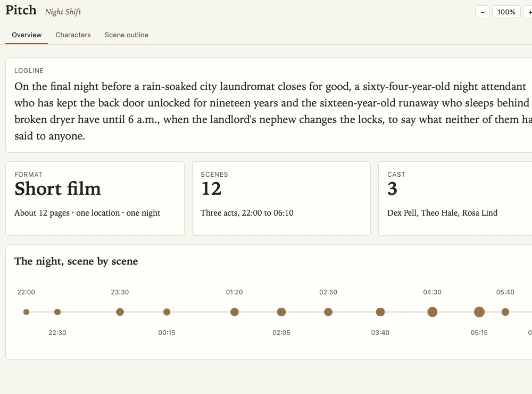Click the 'CAST' card label
Screen dimensions: 532x394
[x=396, y=175]
